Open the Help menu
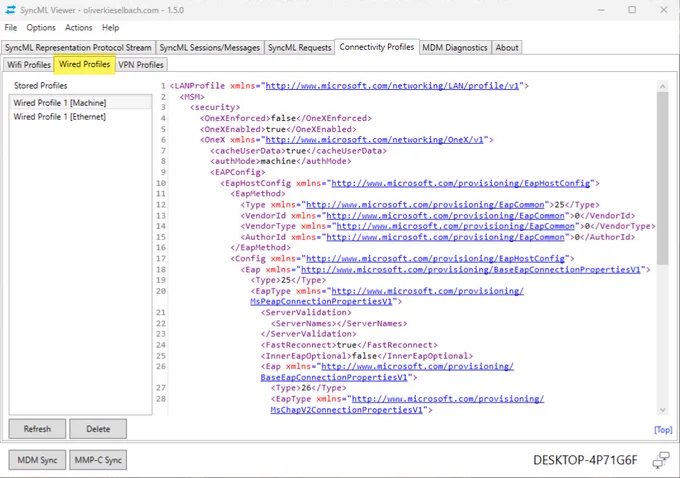The height and width of the screenshot is (478, 680). 111,28
